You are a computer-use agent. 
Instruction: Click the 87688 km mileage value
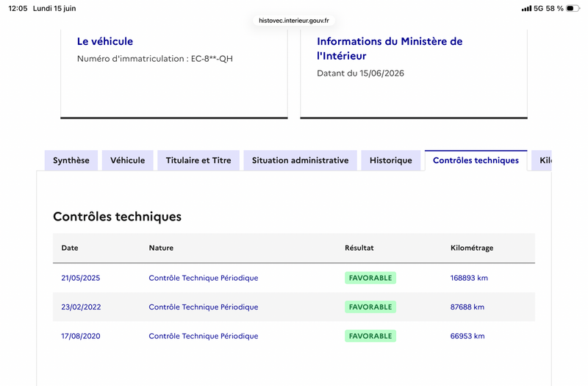(x=467, y=307)
